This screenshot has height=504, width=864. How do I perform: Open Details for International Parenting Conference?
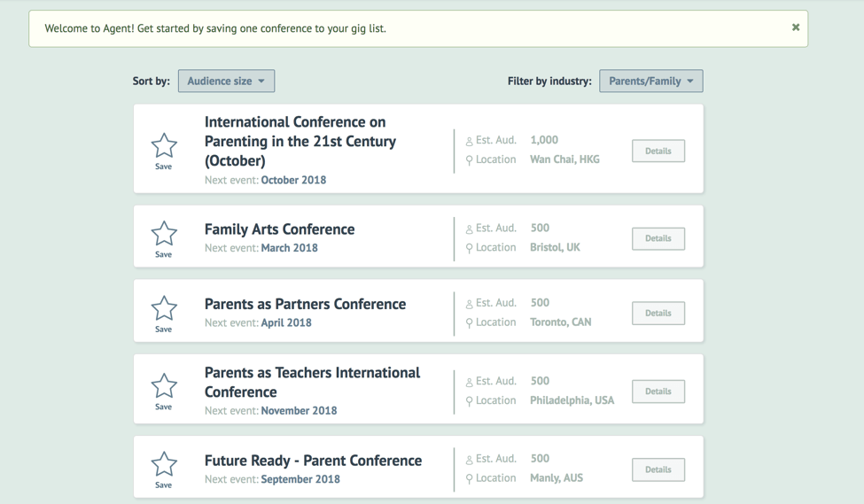(x=658, y=151)
